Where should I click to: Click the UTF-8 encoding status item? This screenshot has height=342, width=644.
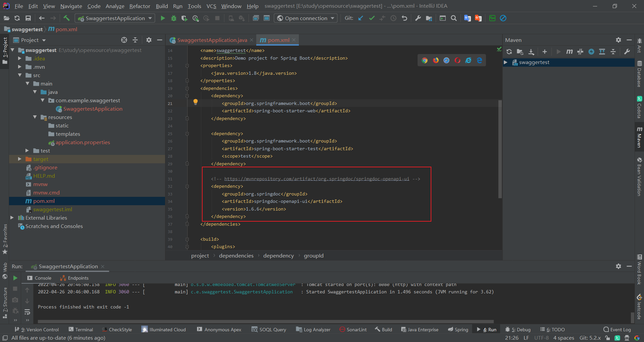(541, 338)
